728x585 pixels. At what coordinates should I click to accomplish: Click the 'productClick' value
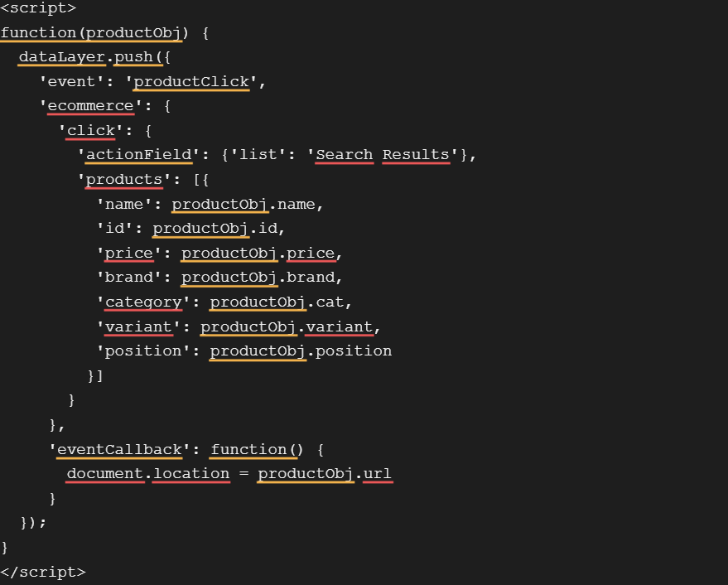(190, 82)
